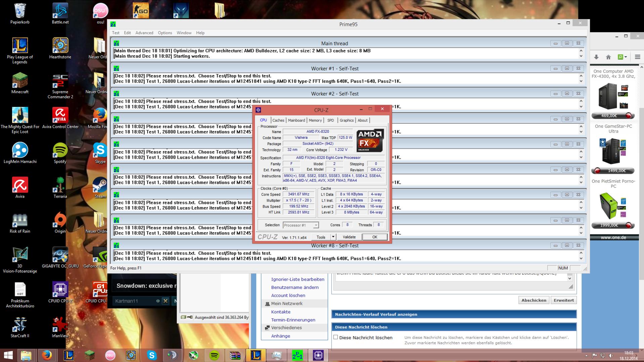Click the taskbar clock showing 18:03
This screenshot has width=644, height=362.
[x=628, y=355]
